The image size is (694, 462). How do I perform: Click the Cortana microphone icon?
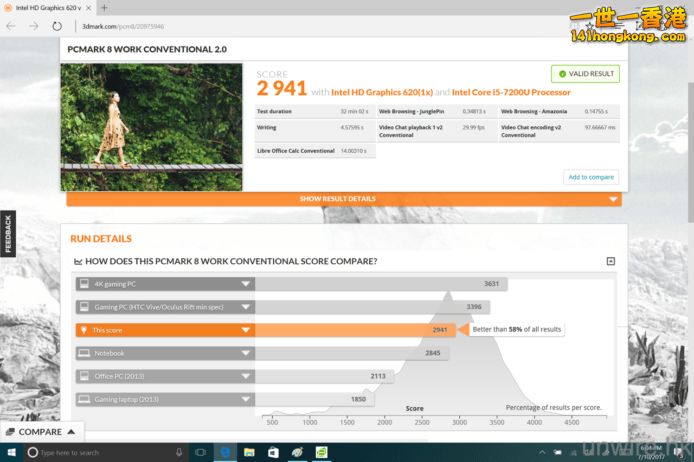coord(178,452)
